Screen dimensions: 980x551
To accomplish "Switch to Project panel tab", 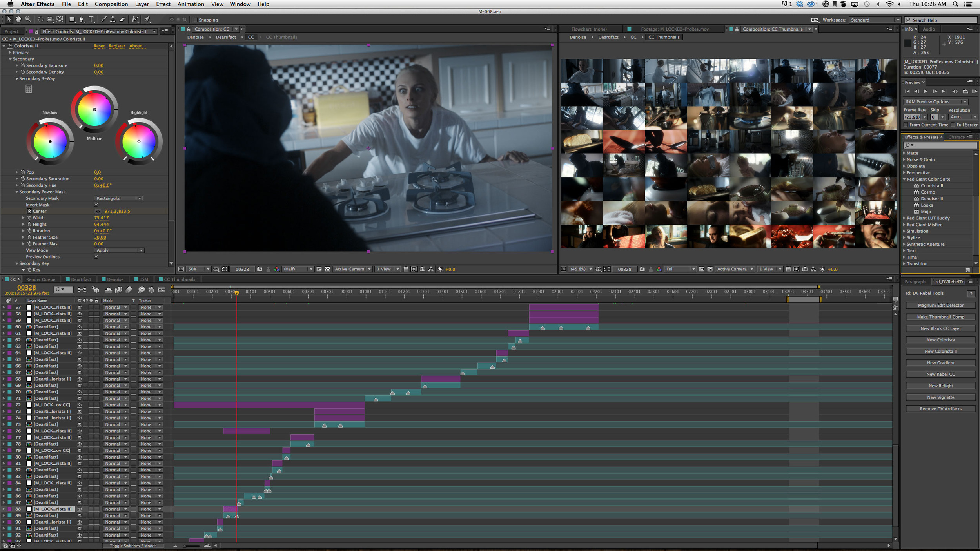I will [x=12, y=31].
